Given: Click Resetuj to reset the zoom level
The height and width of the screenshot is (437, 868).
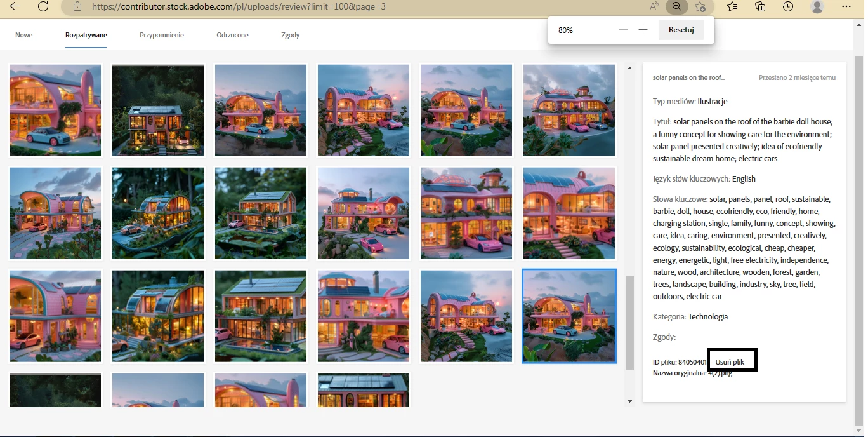Looking at the screenshot, I should (x=681, y=30).
